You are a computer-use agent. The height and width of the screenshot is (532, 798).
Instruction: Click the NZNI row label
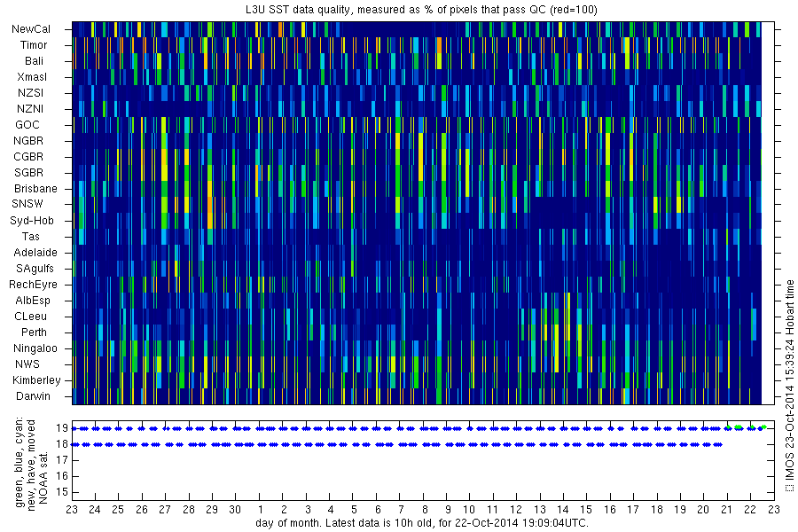point(30,108)
